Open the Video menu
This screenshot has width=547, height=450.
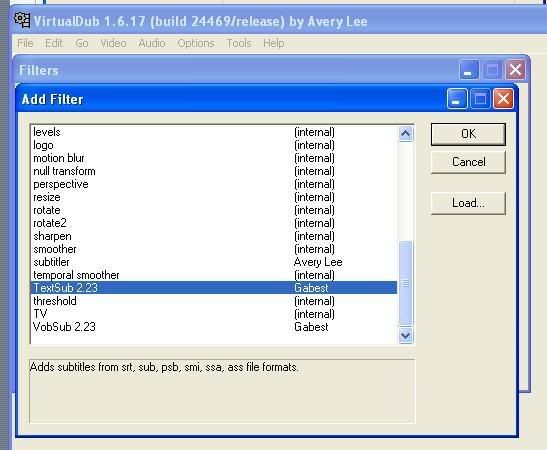point(113,43)
